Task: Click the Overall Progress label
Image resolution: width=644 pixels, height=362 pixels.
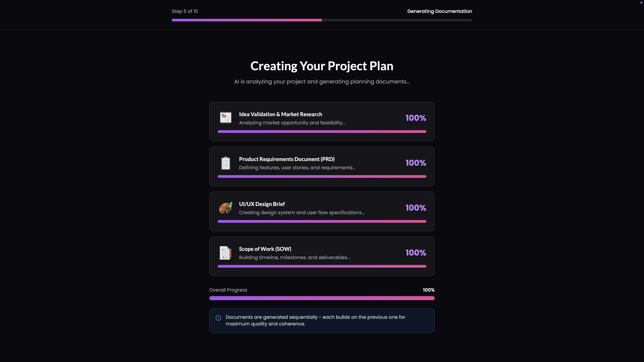Action: coord(228,290)
